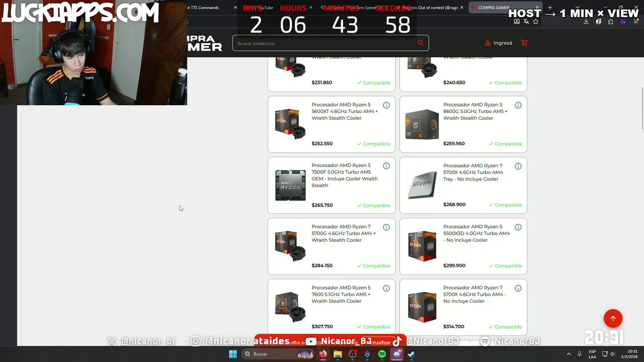This screenshot has height=362, width=644.
Task: Show info for Ryzen 5 5500X3D processor
Action: (518, 227)
